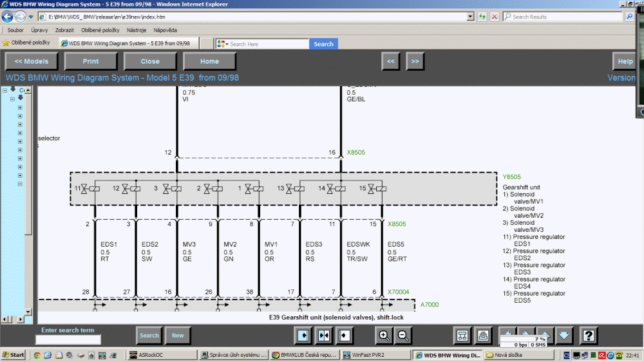Click the Home button
Viewport: 644px width, 362px height.
pos(209,61)
